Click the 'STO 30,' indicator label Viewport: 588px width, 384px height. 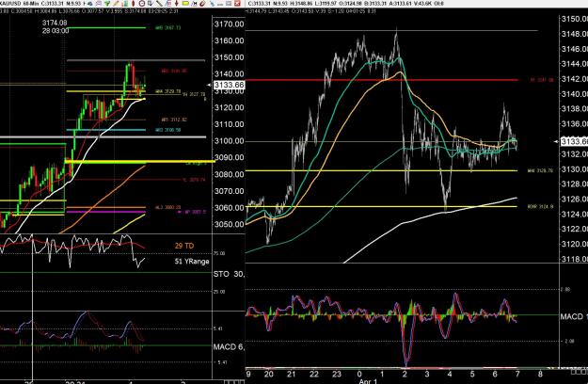(x=229, y=274)
